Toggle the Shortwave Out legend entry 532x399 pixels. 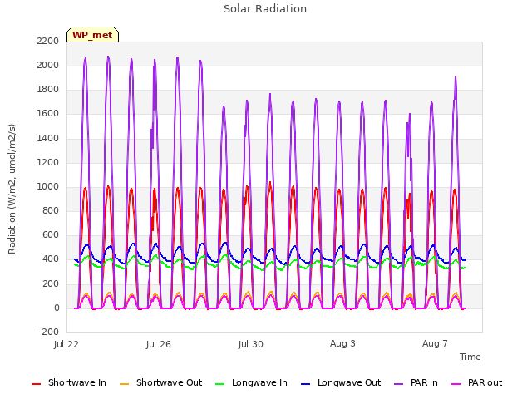coord(160,382)
